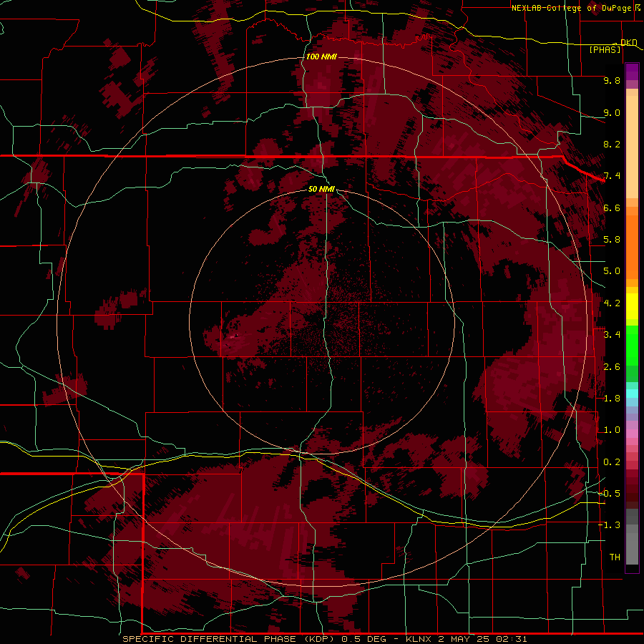
Task: Click the [PHAS] units label
Action: click(605, 50)
